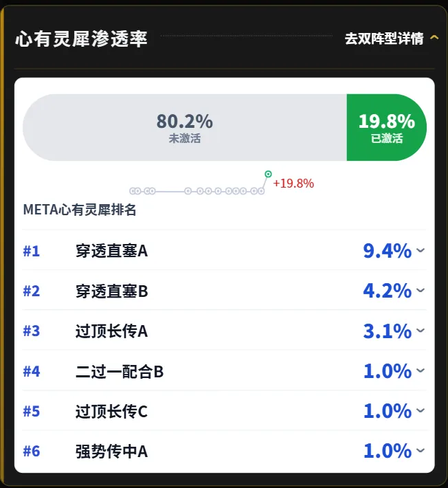Select the #1 穿透直塞A row
448x488 pixels.
coord(224,251)
